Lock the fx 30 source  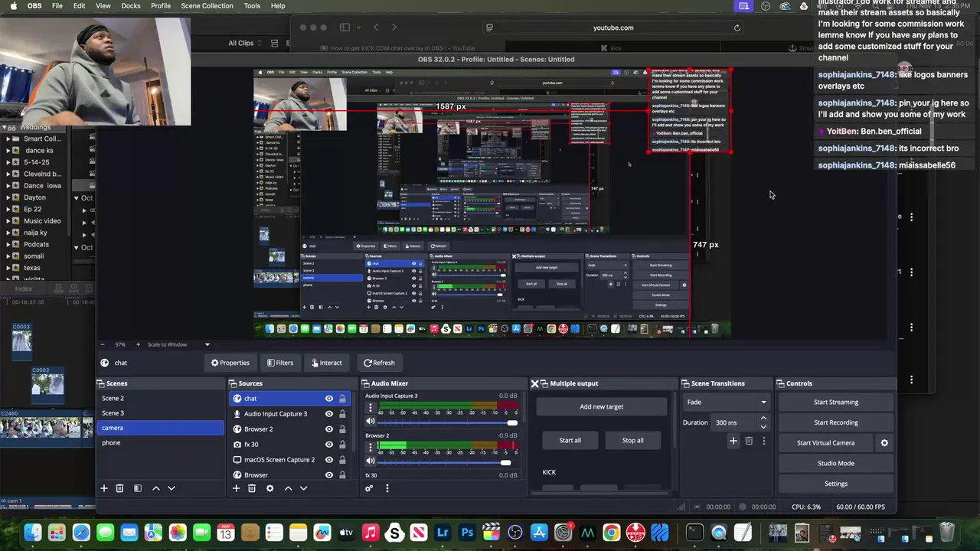click(x=342, y=445)
